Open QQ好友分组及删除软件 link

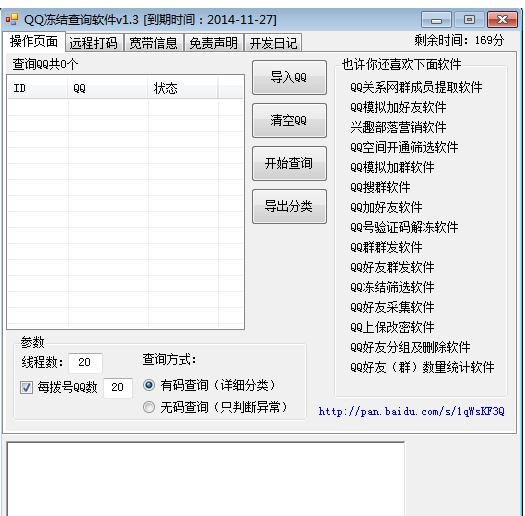point(410,347)
